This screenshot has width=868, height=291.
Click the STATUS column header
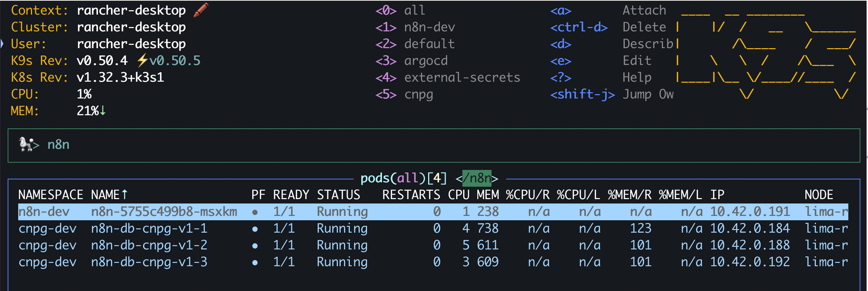point(339,195)
